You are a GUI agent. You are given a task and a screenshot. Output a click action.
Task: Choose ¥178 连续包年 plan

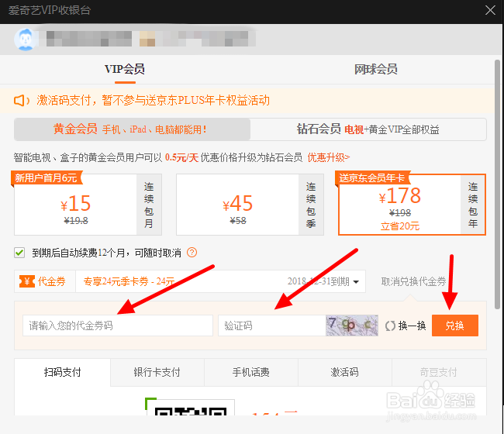coord(412,205)
